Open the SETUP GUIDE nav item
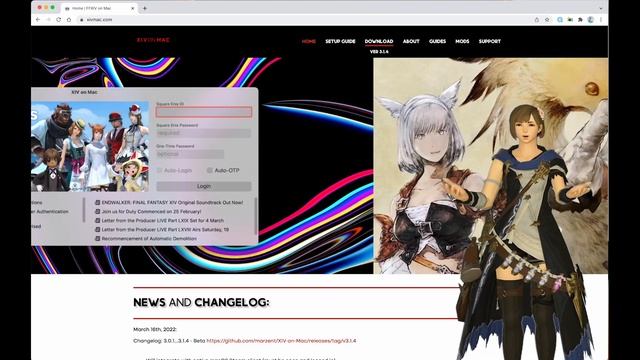 tap(340, 41)
